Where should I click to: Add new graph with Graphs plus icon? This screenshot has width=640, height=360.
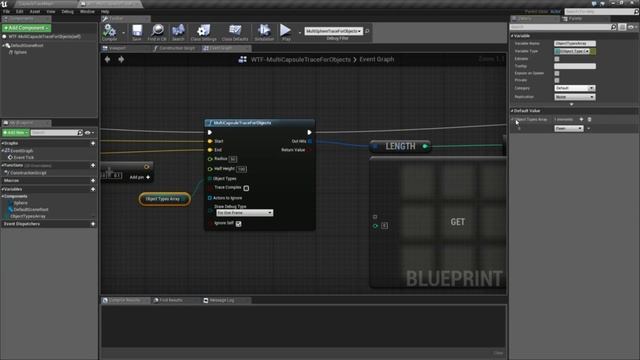coord(93,143)
